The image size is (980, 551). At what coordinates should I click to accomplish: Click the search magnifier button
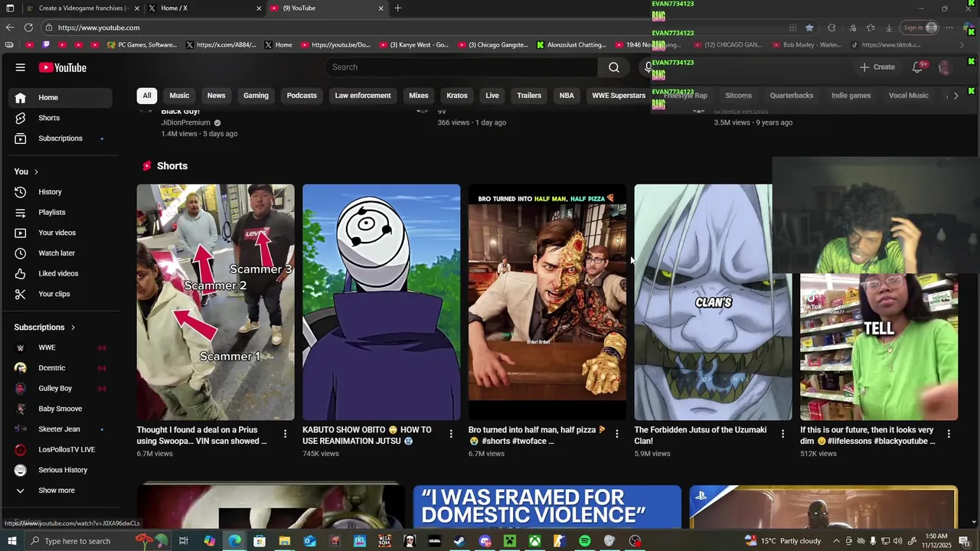pyautogui.click(x=613, y=67)
